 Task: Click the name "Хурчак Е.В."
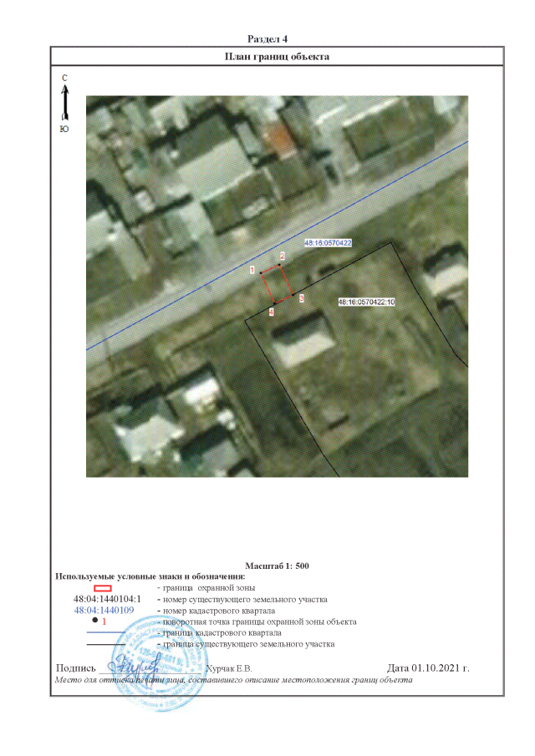pos(229,668)
